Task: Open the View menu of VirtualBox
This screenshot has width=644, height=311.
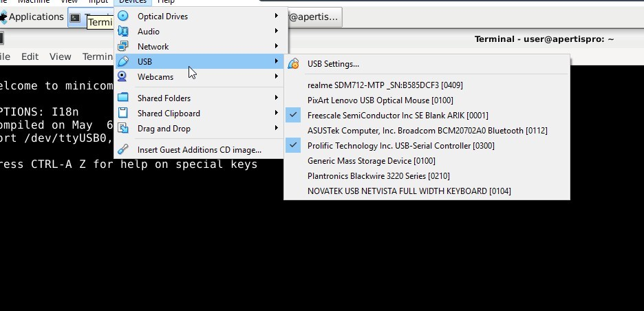Action: pyautogui.click(x=69, y=1)
